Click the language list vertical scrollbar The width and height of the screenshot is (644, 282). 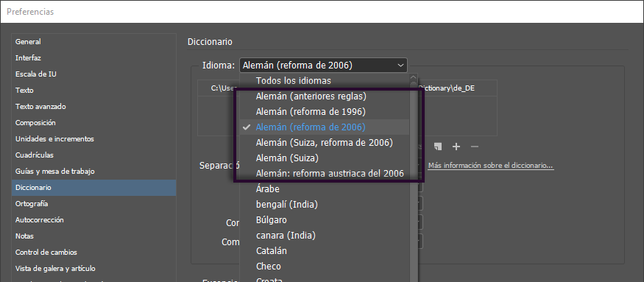coord(414,181)
